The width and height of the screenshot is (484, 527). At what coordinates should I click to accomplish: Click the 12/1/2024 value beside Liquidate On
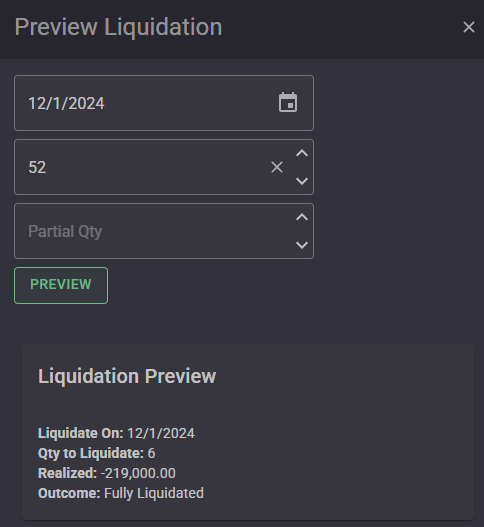(x=161, y=433)
